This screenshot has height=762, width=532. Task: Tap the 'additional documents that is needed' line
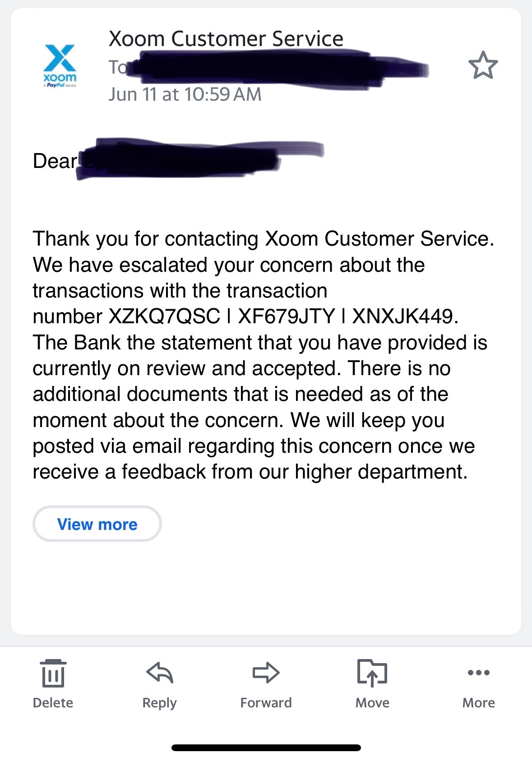(240, 394)
